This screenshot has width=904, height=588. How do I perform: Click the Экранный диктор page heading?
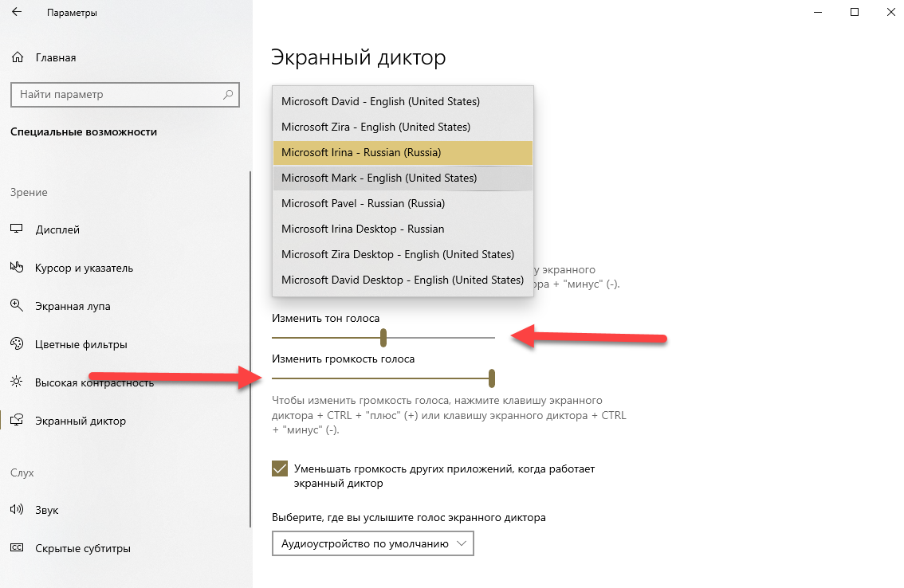[x=358, y=57]
